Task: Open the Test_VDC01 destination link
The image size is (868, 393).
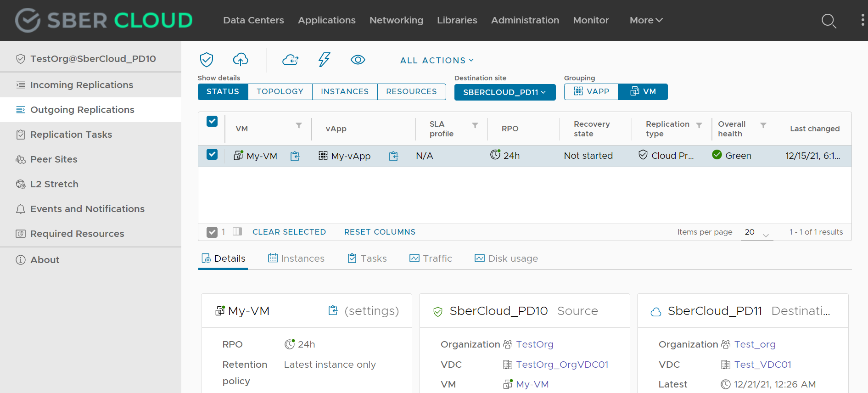Action: point(762,365)
